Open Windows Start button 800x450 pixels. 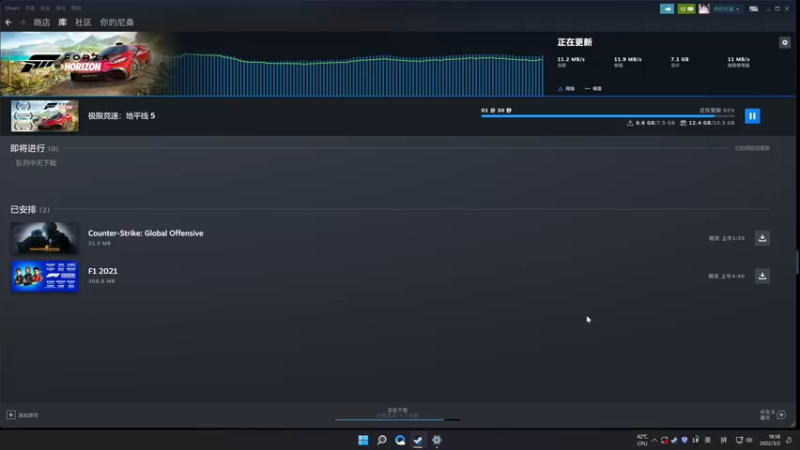[x=363, y=440]
